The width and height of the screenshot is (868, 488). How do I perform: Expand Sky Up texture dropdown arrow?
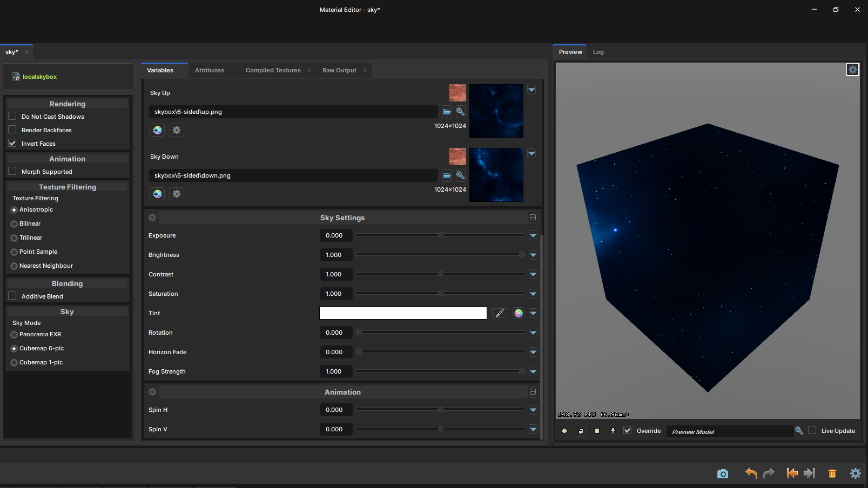[531, 90]
